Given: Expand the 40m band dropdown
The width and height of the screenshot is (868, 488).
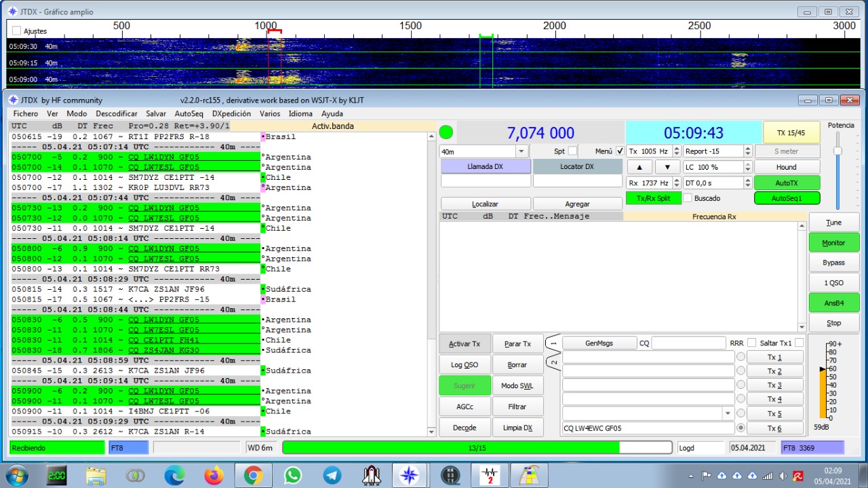Looking at the screenshot, I should click(521, 151).
